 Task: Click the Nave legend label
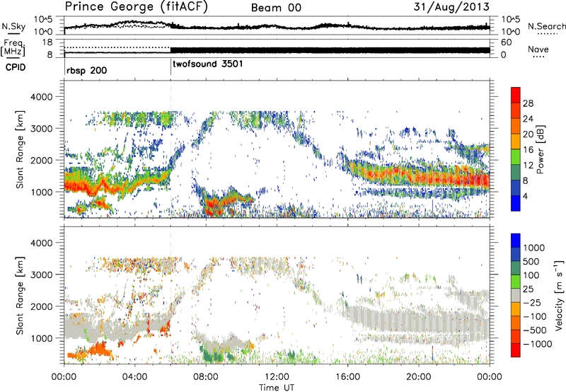(538, 50)
